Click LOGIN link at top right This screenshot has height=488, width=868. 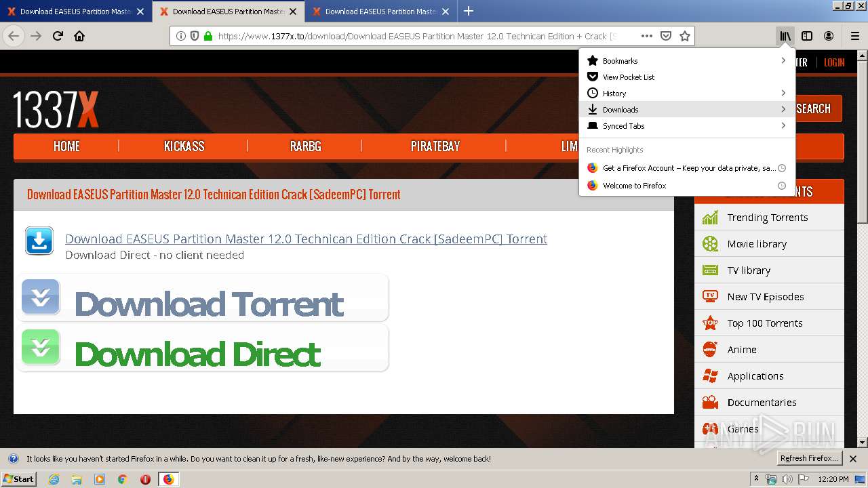point(834,62)
